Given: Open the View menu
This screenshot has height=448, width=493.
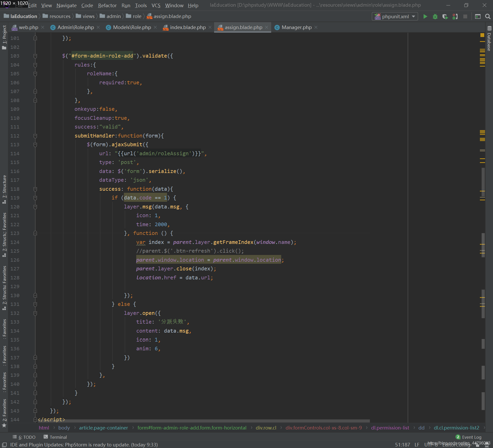Looking at the screenshot, I should (47, 5).
